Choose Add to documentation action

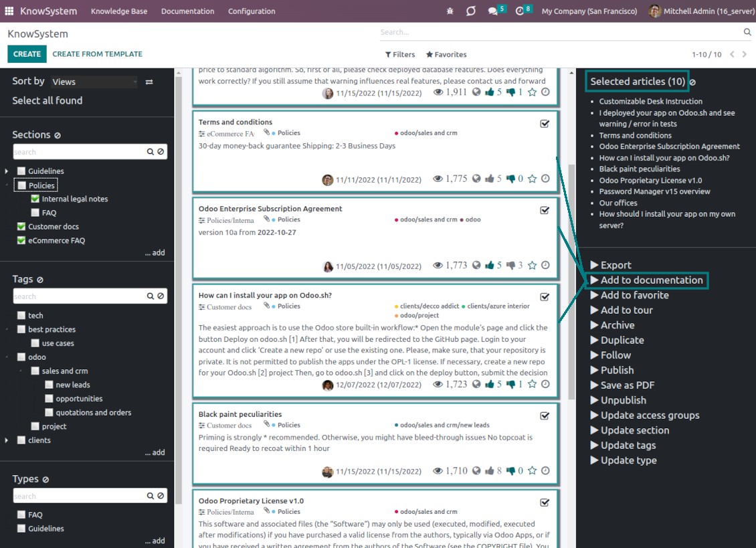[651, 280]
